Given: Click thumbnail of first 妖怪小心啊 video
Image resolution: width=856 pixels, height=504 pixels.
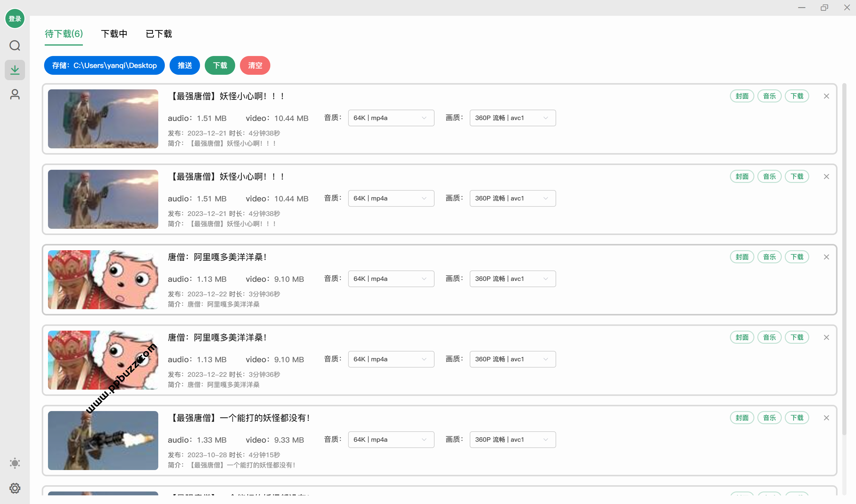Looking at the screenshot, I should click(103, 119).
